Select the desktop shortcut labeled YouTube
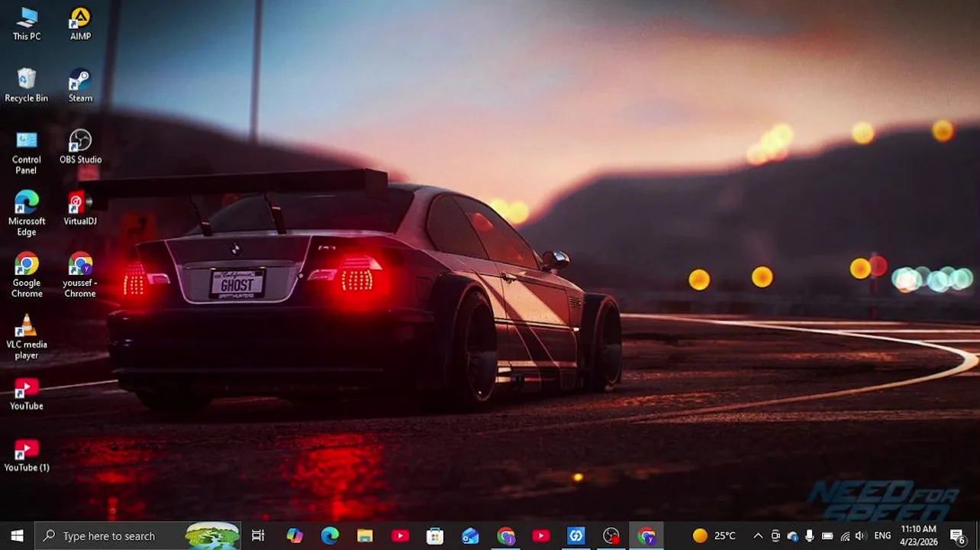 (x=26, y=393)
